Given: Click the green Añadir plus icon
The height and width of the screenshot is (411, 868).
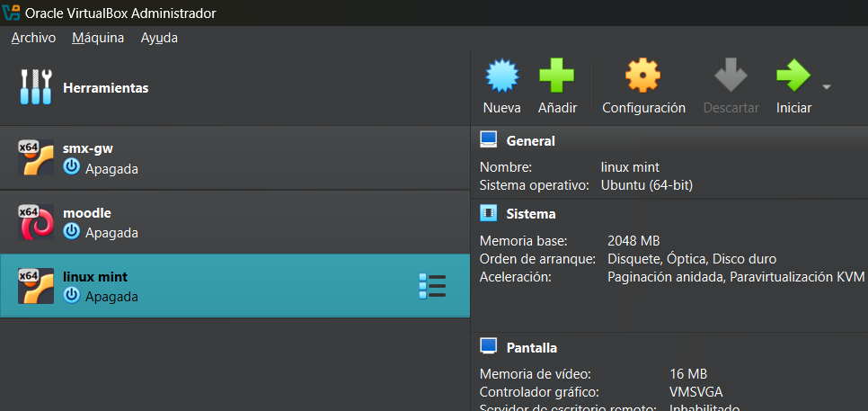Looking at the screenshot, I should (557, 76).
